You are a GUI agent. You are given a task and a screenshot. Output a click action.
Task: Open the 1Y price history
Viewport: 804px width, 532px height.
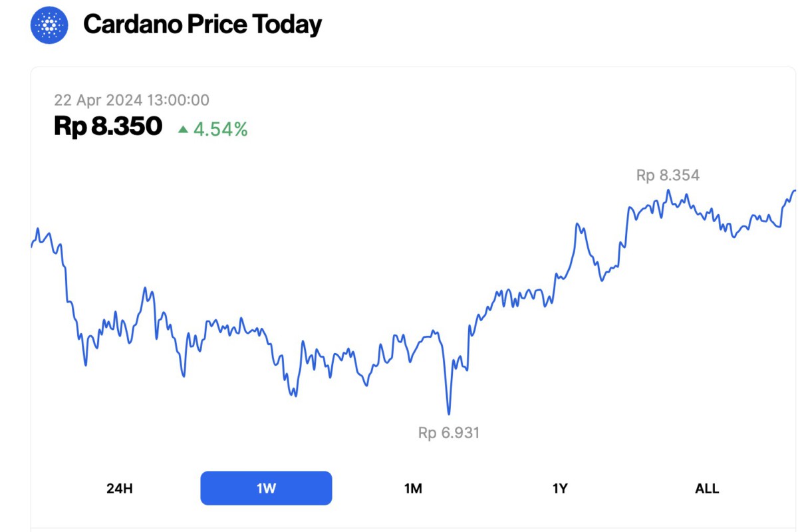[560, 488]
